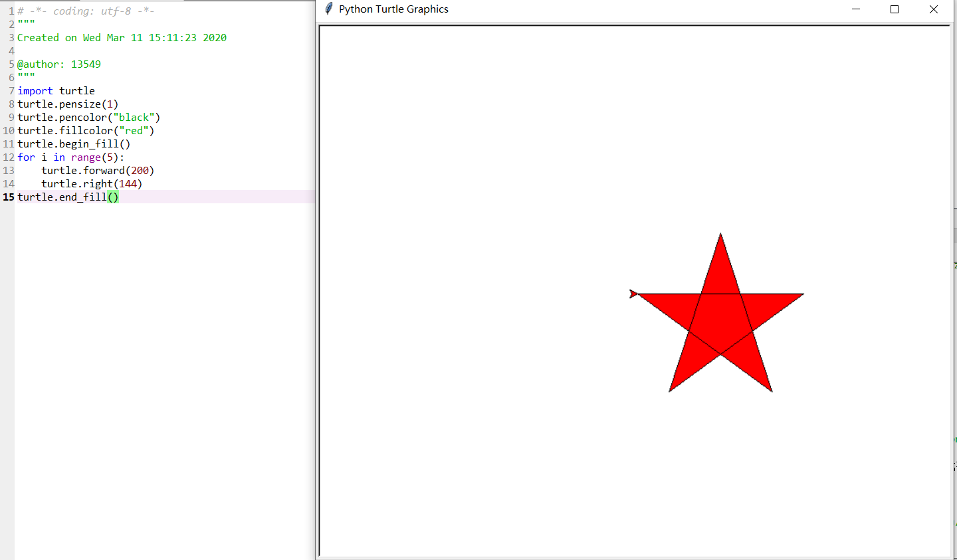Click the 'Created on Wed Mar 11' line
The width and height of the screenshot is (957, 560).
122,38
